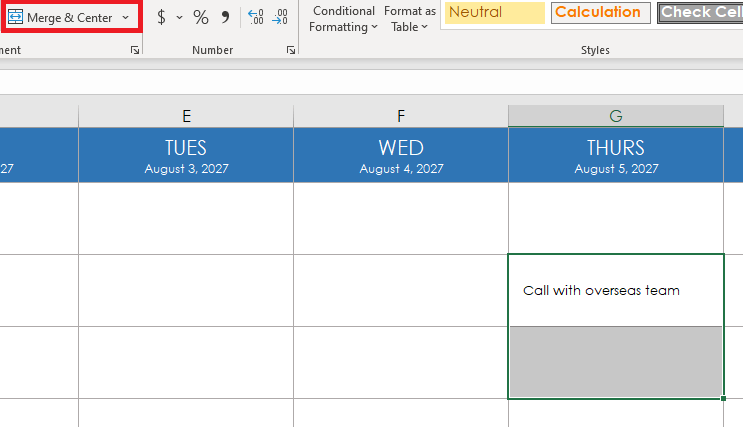Screen dimensions: 743x427
Task: Open the Alignment settings dialog launcher
Action: 135,49
